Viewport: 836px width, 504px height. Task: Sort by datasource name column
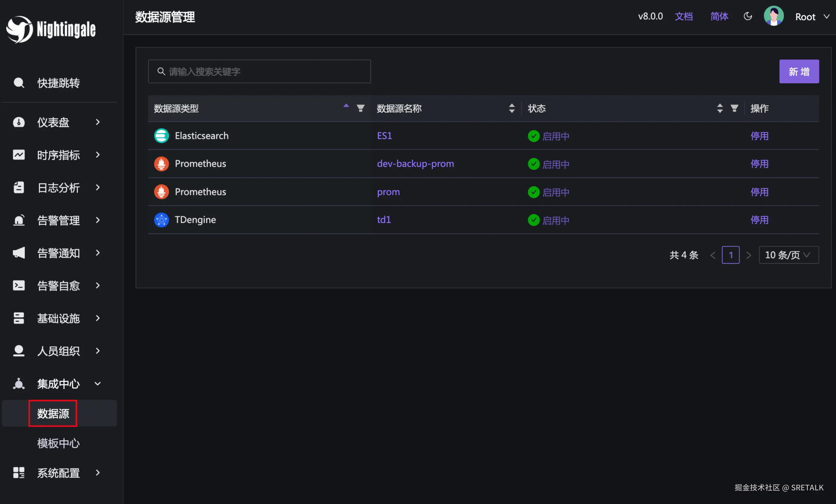click(512, 108)
